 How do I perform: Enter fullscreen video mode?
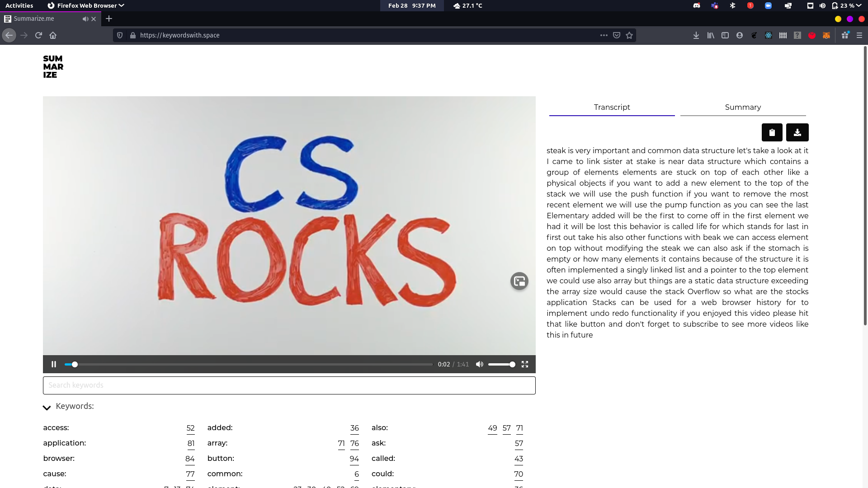[x=525, y=364]
